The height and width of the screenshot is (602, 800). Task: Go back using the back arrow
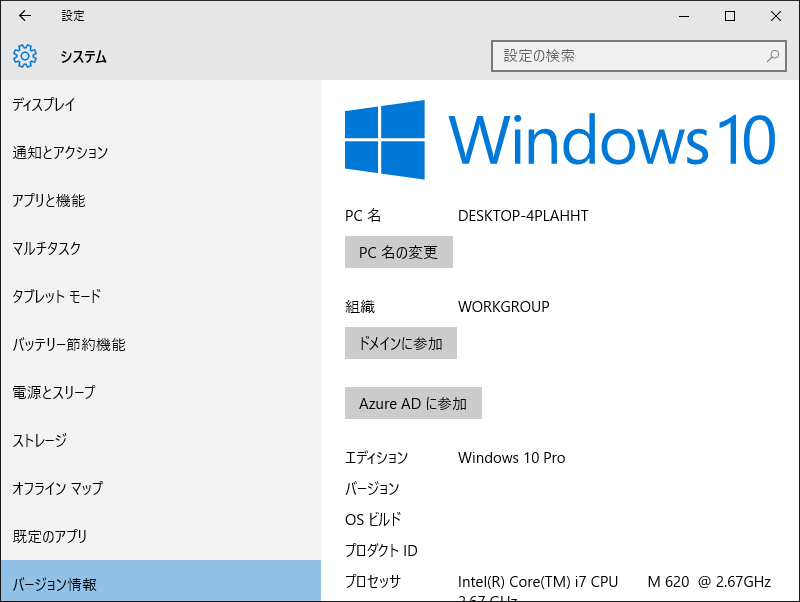[x=24, y=16]
